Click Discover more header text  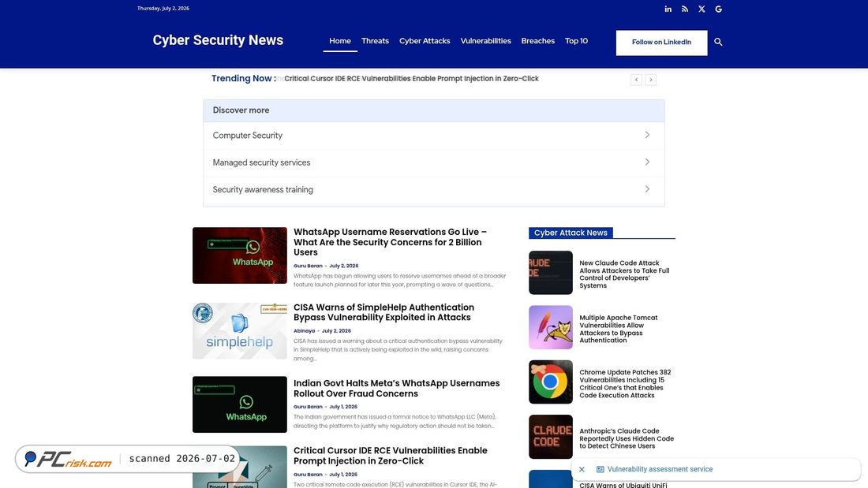(x=241, y=110)
